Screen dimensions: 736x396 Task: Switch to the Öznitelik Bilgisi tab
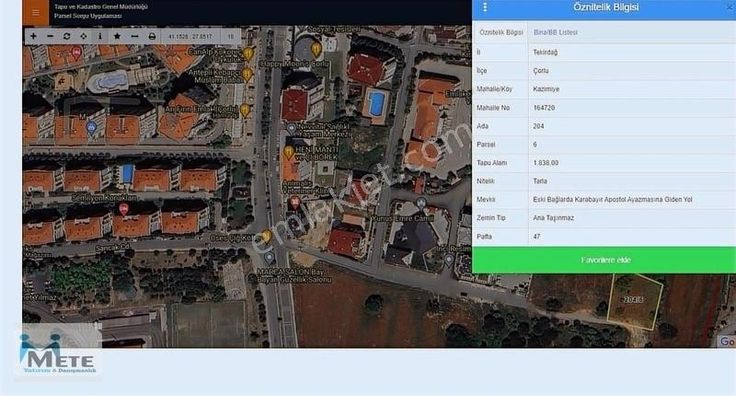(501, 32)
